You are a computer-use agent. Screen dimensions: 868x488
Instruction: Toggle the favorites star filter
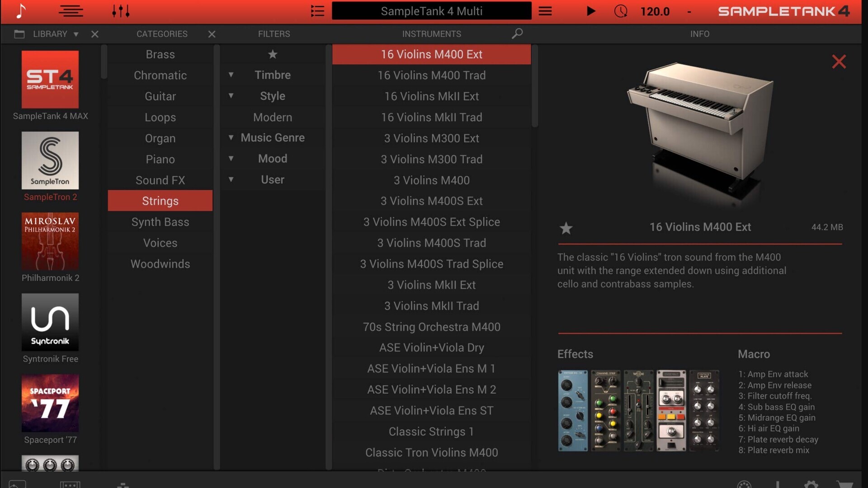coord(272,54)
